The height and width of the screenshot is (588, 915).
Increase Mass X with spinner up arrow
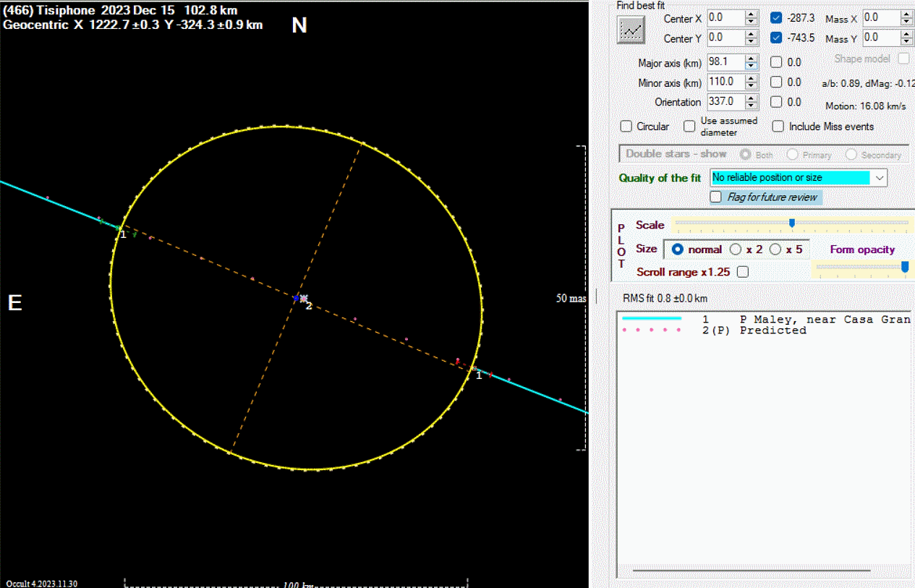pyautogui.click(x=908, y=14)
